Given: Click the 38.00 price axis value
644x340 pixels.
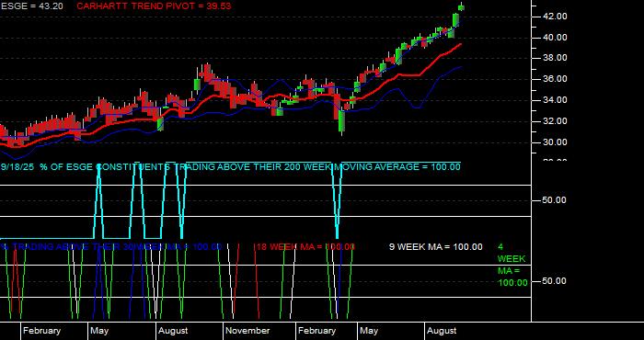Looking at the screenshot, I should click(x=555, y=58).
